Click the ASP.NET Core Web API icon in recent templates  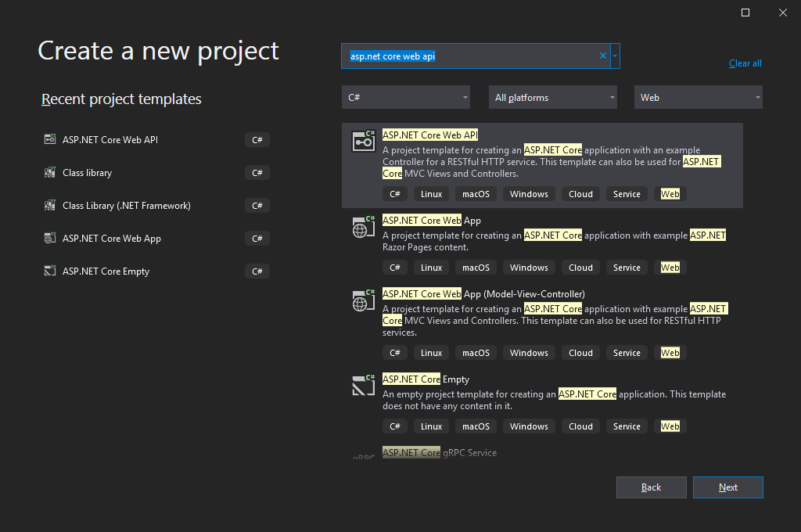coord(49,139)
